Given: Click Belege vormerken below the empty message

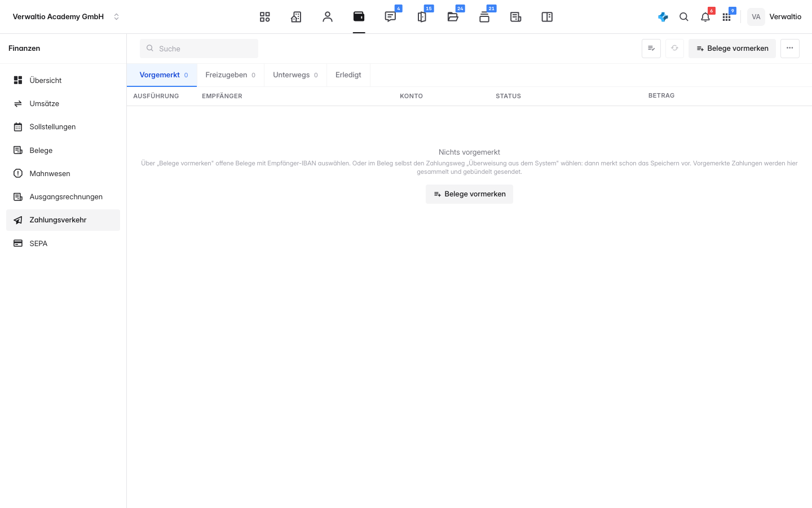Looking at the screenshot, I should click(469, 194).
